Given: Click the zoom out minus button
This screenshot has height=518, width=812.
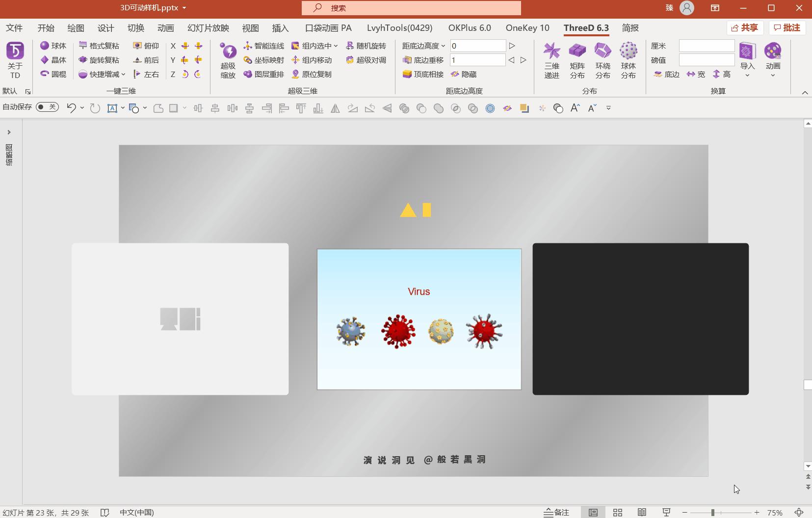Looking at the screenshot, I should tap(685, 513).
